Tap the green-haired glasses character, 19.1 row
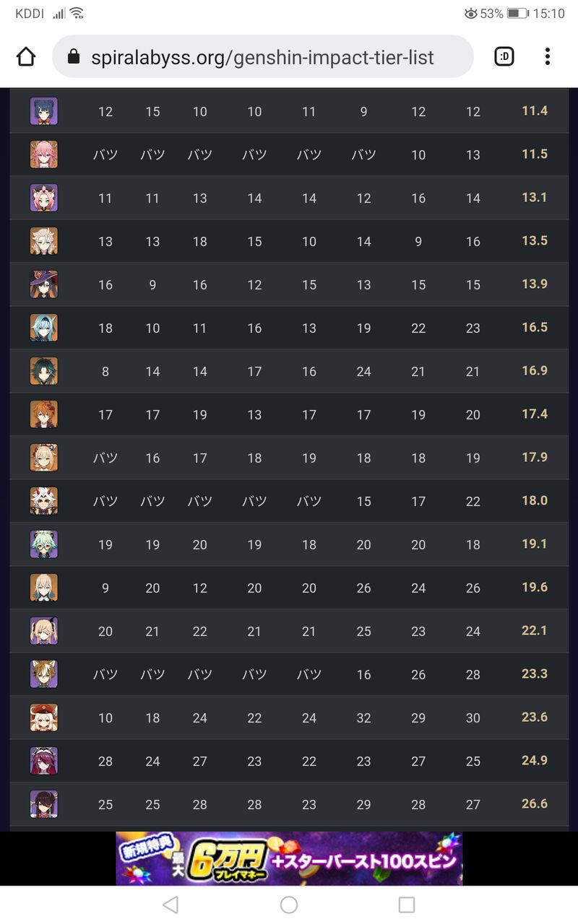This screenshot has width=578, height=924. coord(44,544)
